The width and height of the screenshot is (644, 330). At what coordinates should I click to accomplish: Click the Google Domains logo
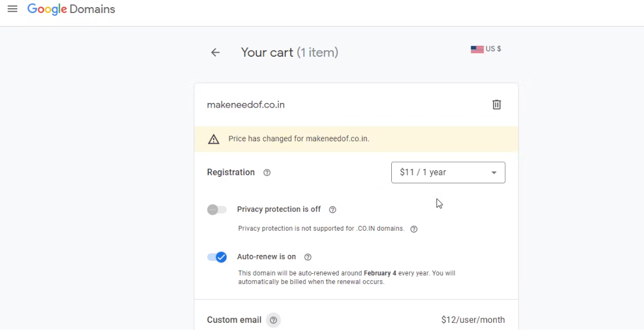coord(71,9)
